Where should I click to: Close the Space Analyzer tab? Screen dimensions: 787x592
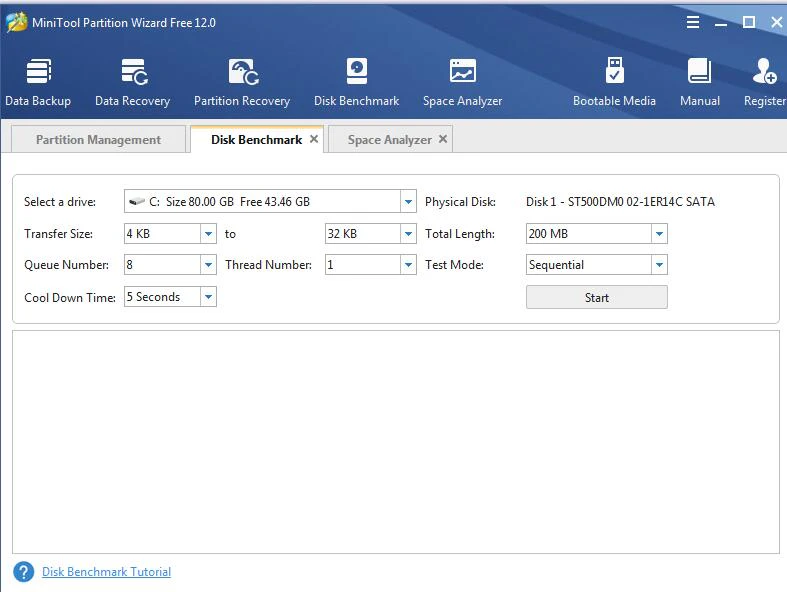tap(443, 139)
